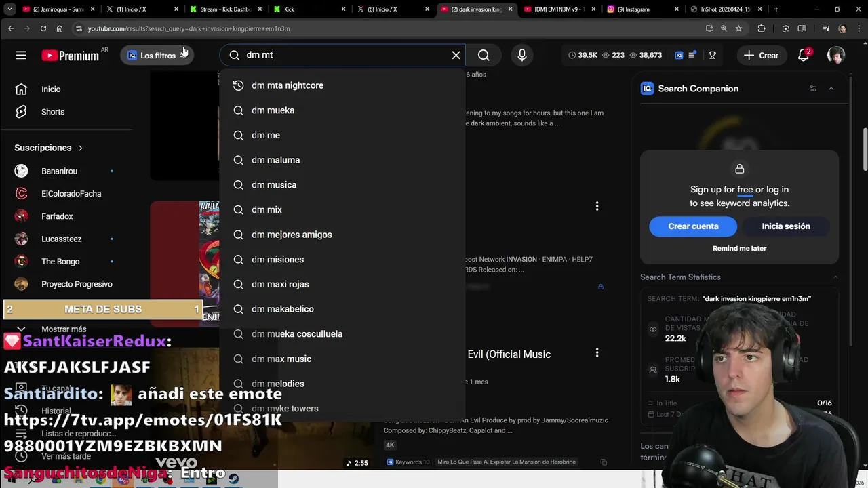Open the more options menu on the INVASION video
868x488 pixels.
597,206
